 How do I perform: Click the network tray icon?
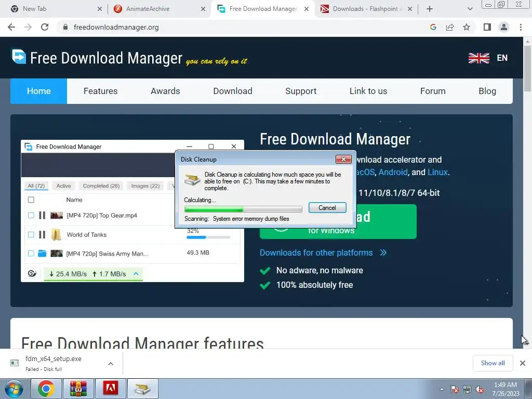(467, 389)
